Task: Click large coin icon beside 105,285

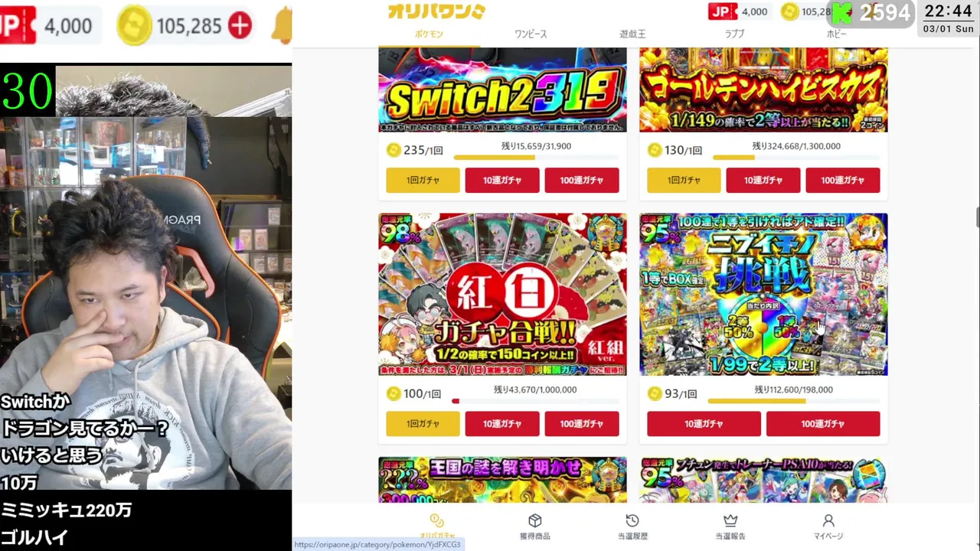Action: click(134, 26)
